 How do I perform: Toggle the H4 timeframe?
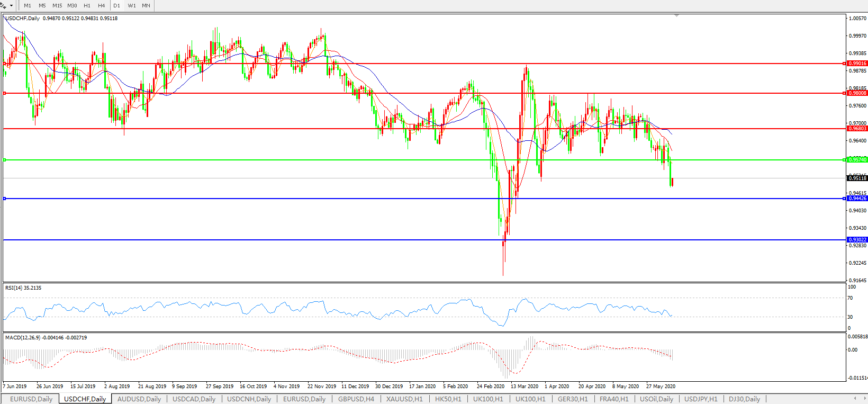pos(102,6)
